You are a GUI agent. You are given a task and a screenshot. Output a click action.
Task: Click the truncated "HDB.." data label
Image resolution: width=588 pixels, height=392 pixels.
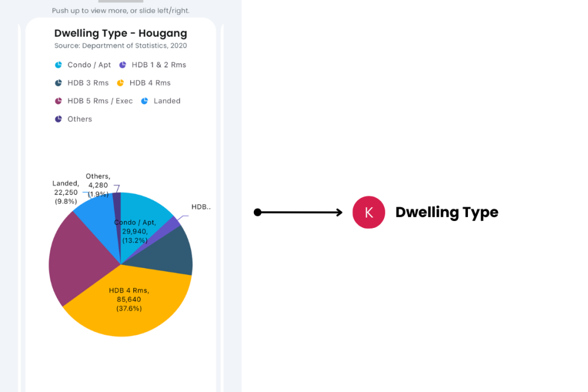click(x=200, y=207)
